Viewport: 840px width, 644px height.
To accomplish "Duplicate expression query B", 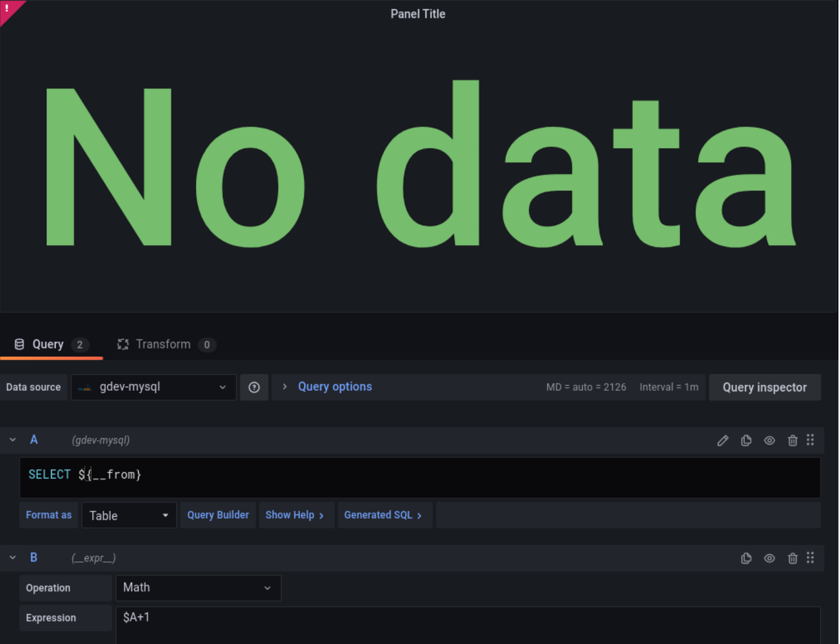I will 746,558.
